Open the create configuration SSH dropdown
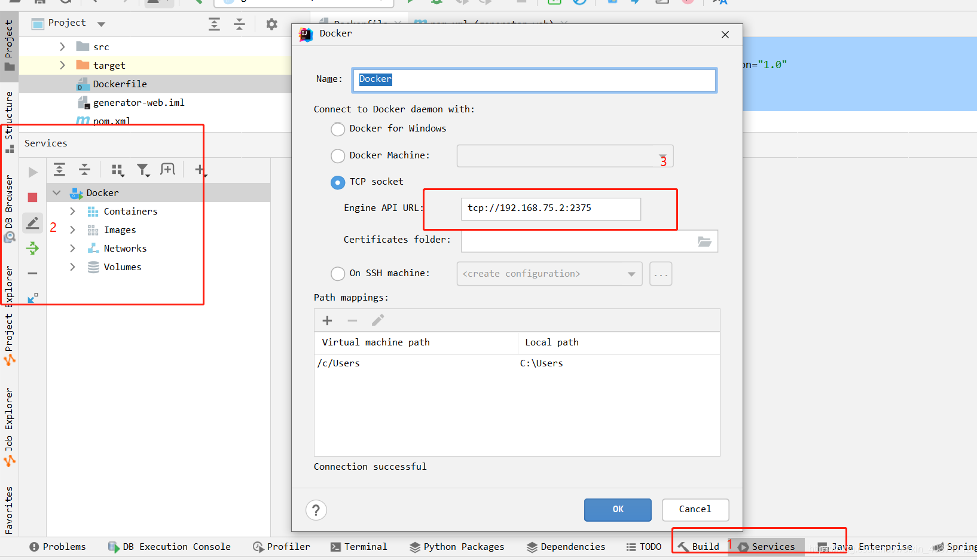Image resolution: width=977 pixels, height=560 pixels. coord(549,274)
